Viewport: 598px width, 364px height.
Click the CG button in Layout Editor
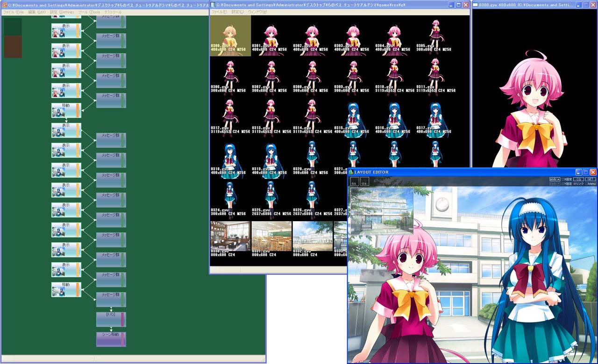click(x=578, y=179)
